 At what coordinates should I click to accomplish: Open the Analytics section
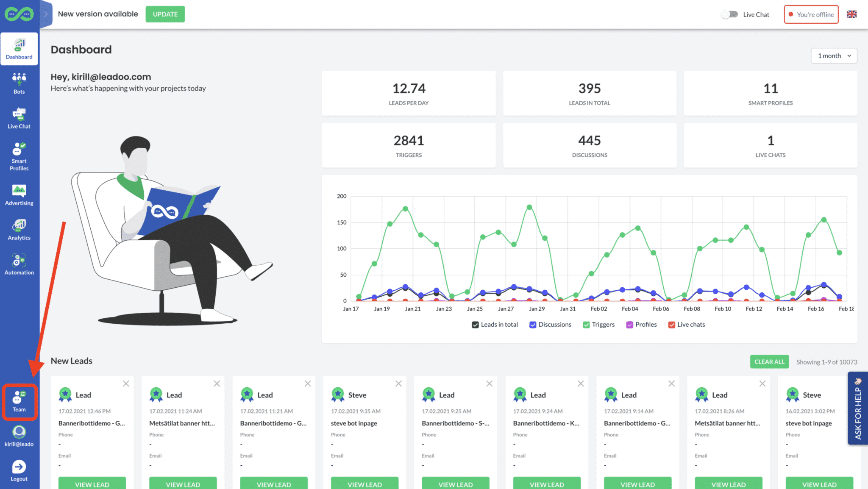point(19,229)
